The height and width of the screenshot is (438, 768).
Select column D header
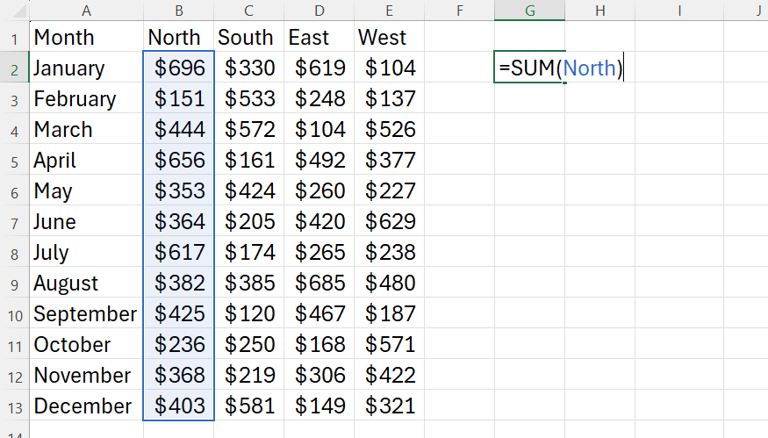point(319,10)
